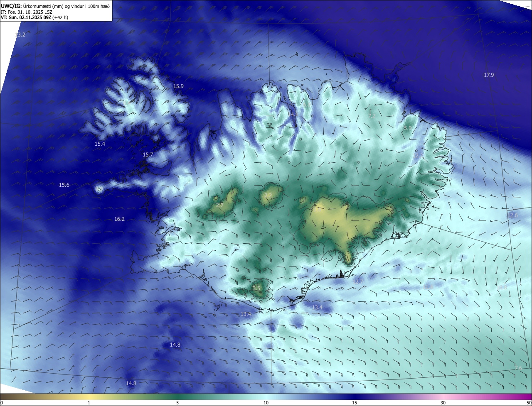
Task: Pick the dark navy colorbar segment above 15
Action: (355, 396)
